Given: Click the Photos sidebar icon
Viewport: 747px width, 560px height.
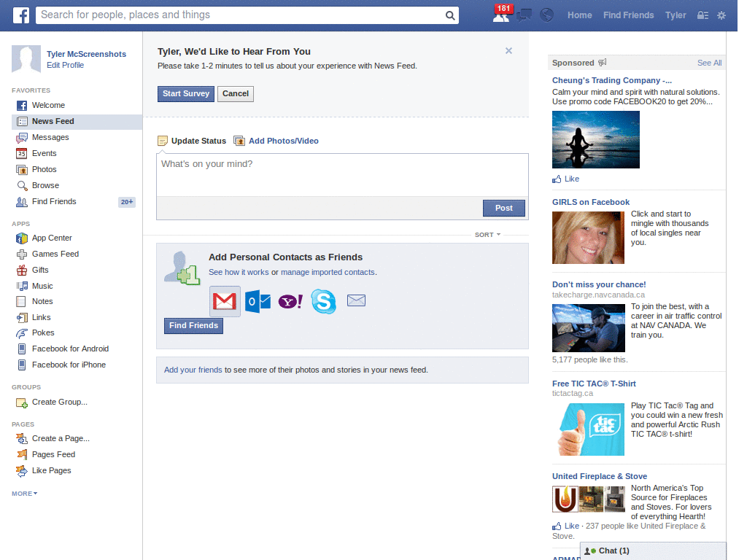Looking at the screenshot, I should (21, 169).
